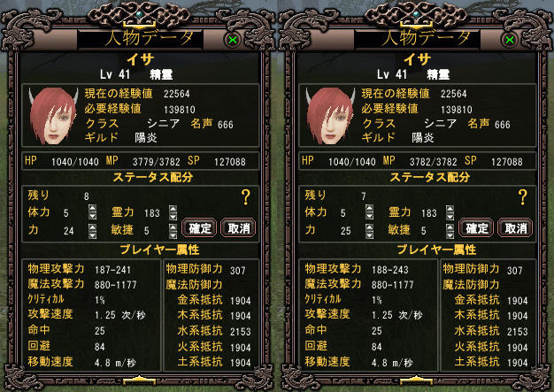The width and height of the screenshot is (554, 392).
Task: Close the right 人物データ window
Action: coord(510,40)
